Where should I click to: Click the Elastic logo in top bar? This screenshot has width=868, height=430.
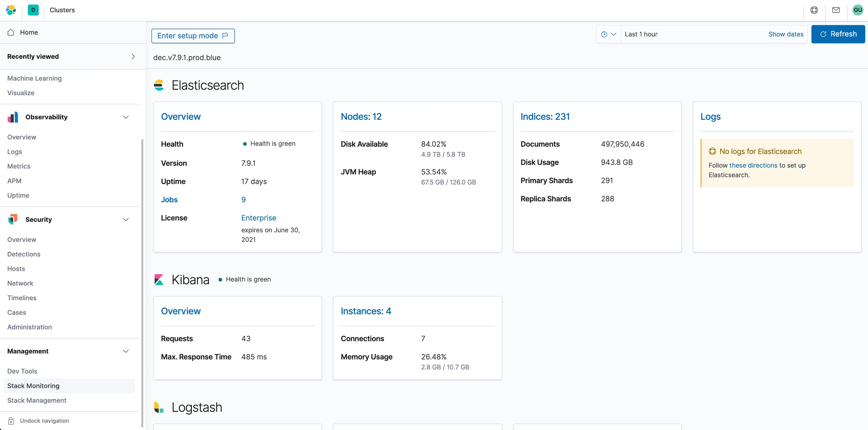11,10
